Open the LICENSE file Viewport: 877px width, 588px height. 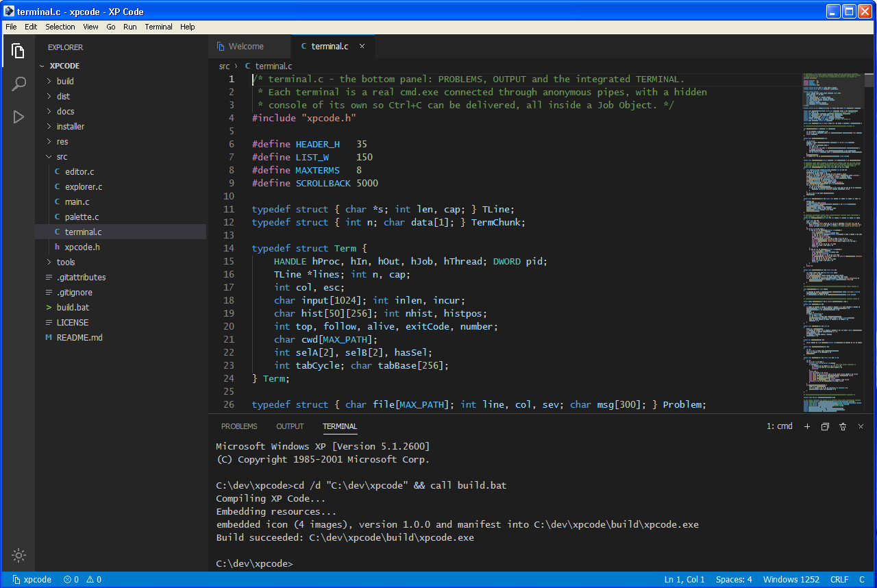121,322
